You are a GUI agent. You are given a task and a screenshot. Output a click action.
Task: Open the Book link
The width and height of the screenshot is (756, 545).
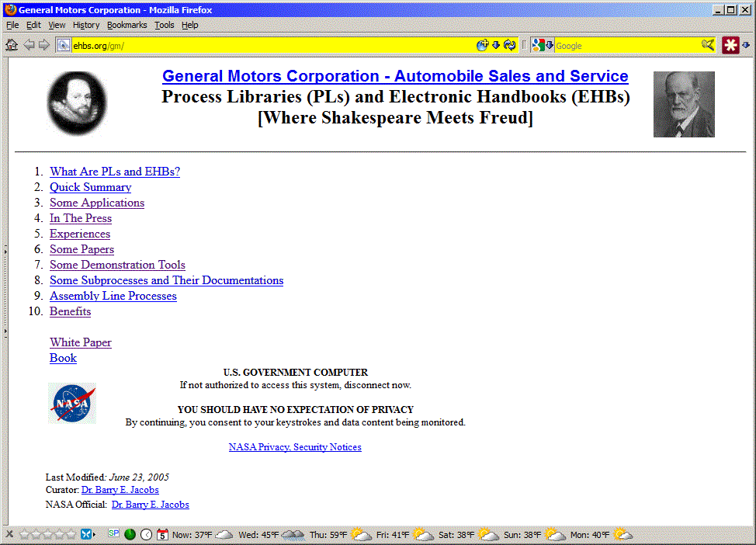point(63,358)
